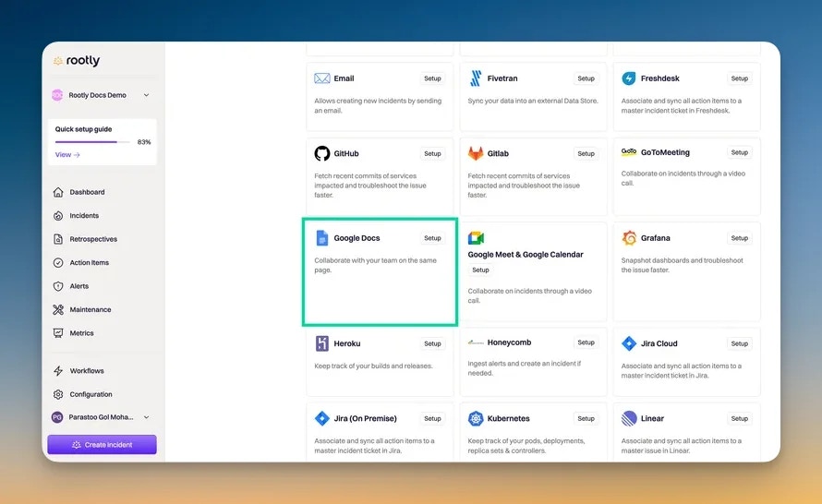
Task: Click the Retrospectives document icon
Action: 58,239
